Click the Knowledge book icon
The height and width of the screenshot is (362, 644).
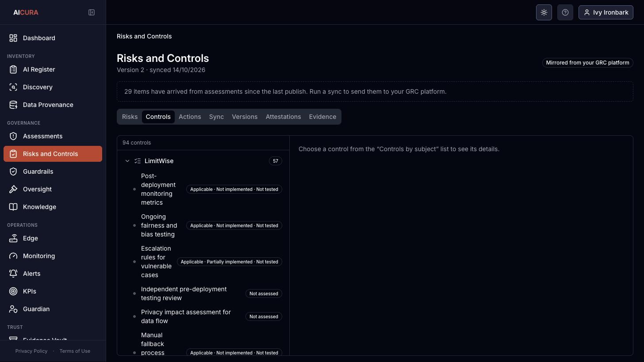[13, 207]
